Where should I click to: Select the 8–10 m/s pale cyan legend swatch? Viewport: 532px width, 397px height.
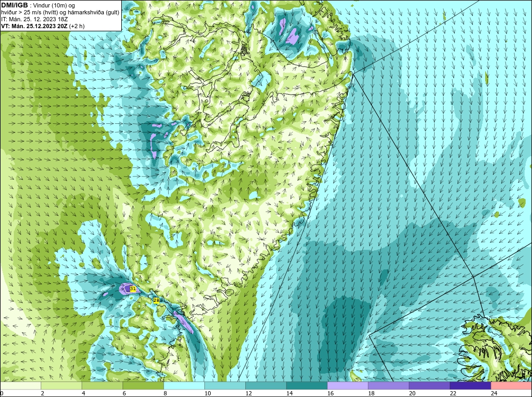[184, 386]
